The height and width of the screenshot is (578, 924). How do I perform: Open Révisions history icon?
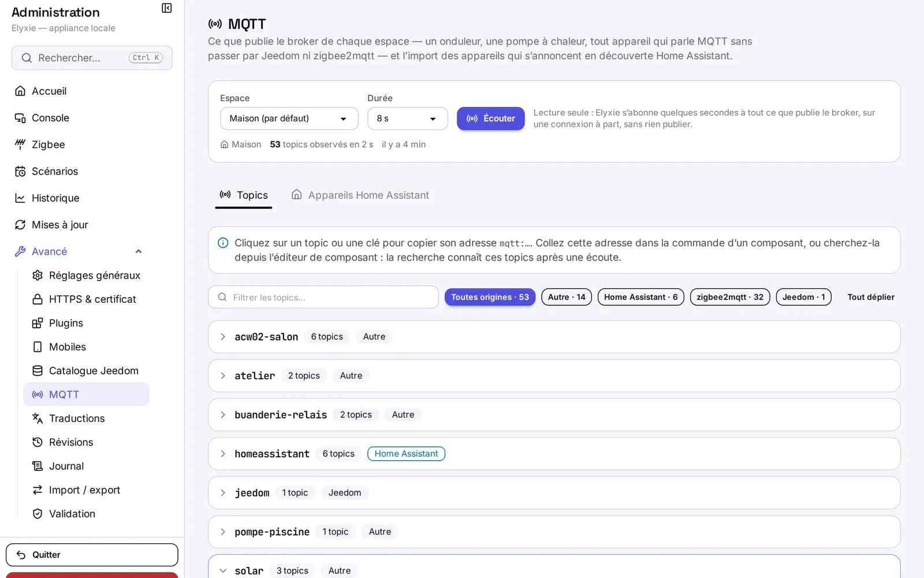[38, 442]
